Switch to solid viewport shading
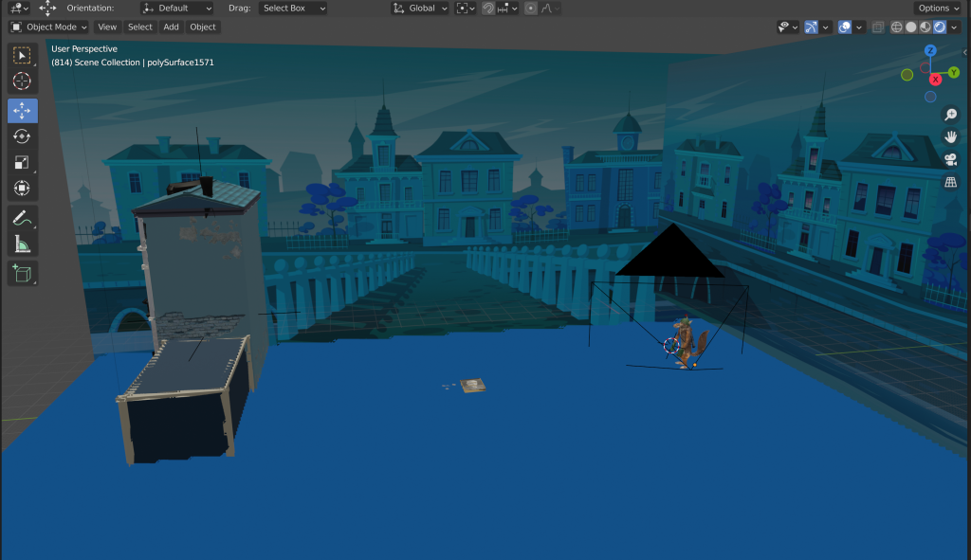The image size is (971, 560). (x=911, y=27)
